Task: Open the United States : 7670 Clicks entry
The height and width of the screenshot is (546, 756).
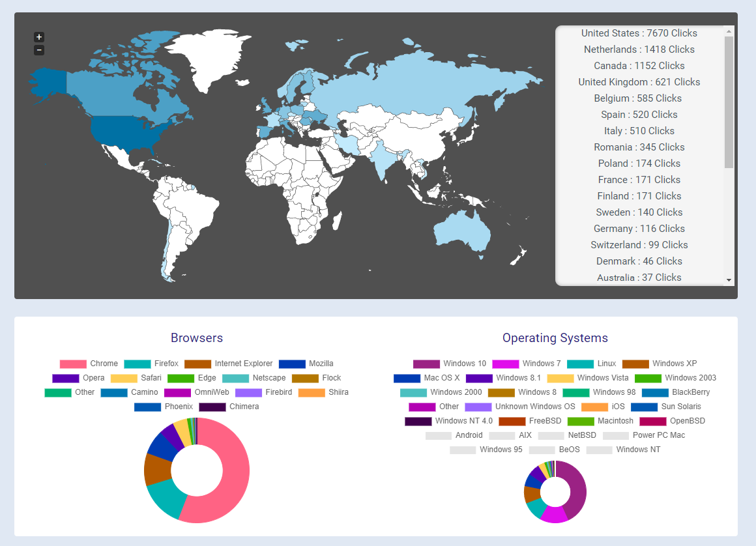Action: (639, 33)
